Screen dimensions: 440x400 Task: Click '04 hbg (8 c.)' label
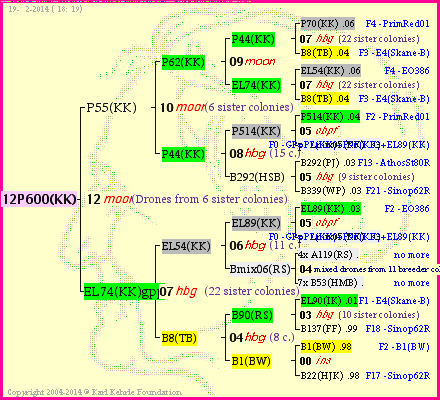click(x=262, y=337)
